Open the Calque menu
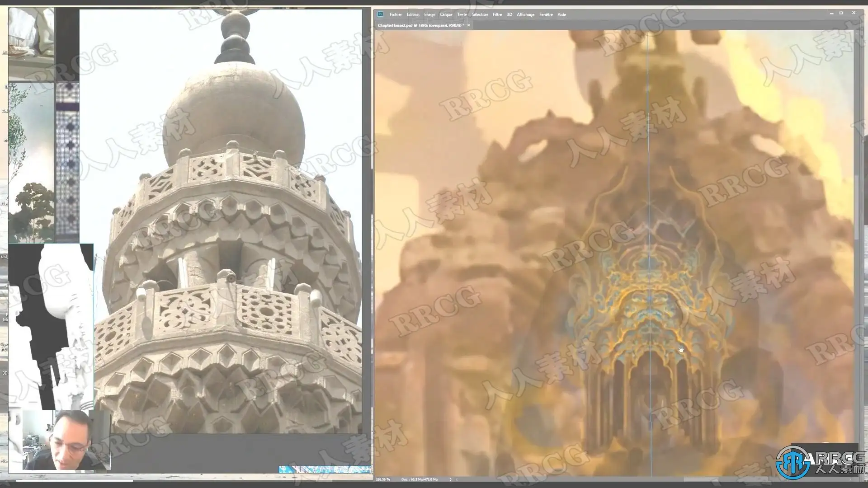Image resolution: width=868 pixels, height=488 pixels. coord(446,14)
